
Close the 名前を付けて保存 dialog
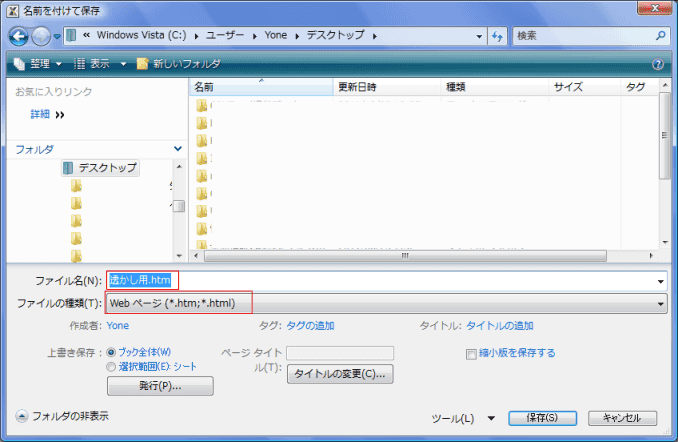pyautogui.click(x=654, y=8)
